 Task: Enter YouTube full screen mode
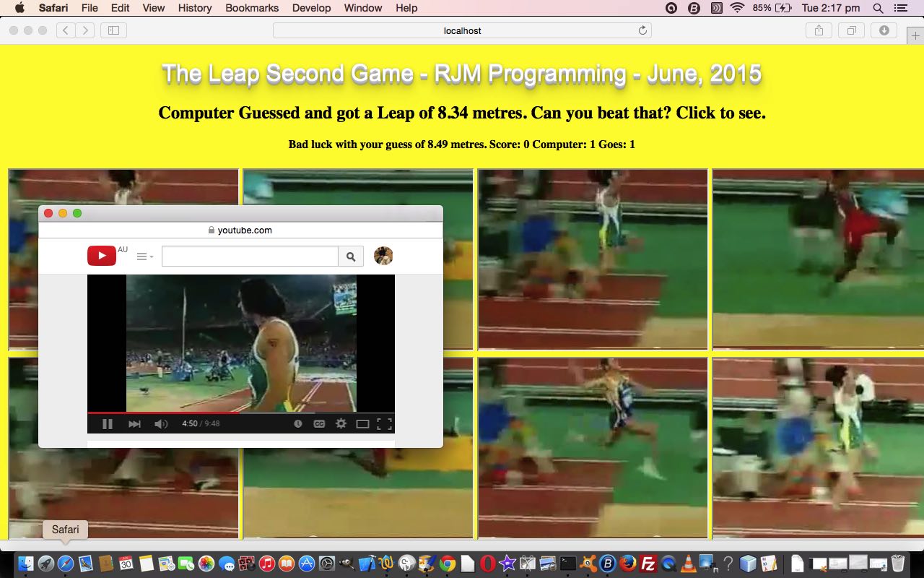coord(384,423)
